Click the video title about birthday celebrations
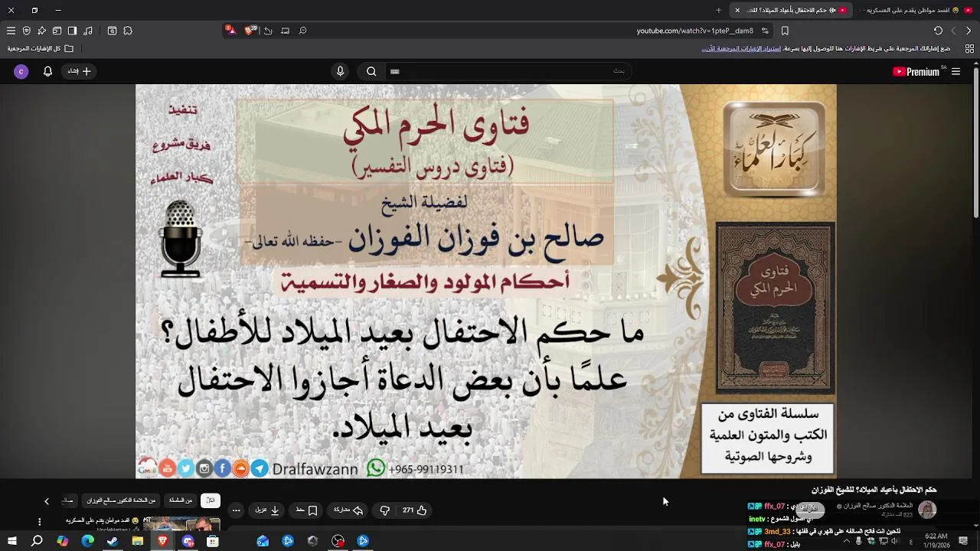The image size is (980, 551). tap(874, 490)
